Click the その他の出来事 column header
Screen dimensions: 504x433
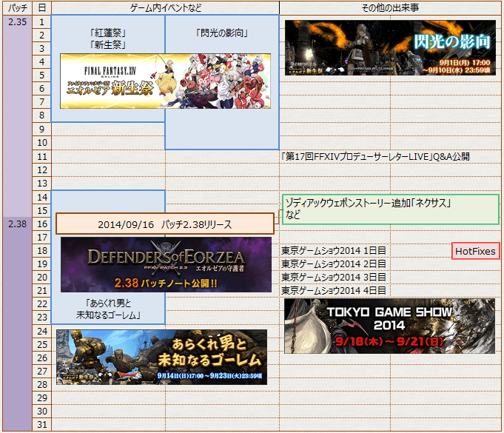click(x=390, y=7)
